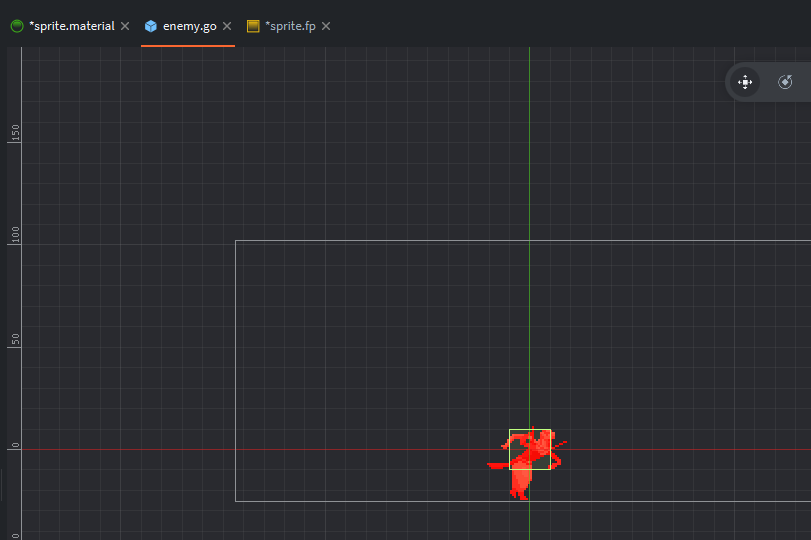
Task: Select the enemy.go tab
Action: point(189,26)
